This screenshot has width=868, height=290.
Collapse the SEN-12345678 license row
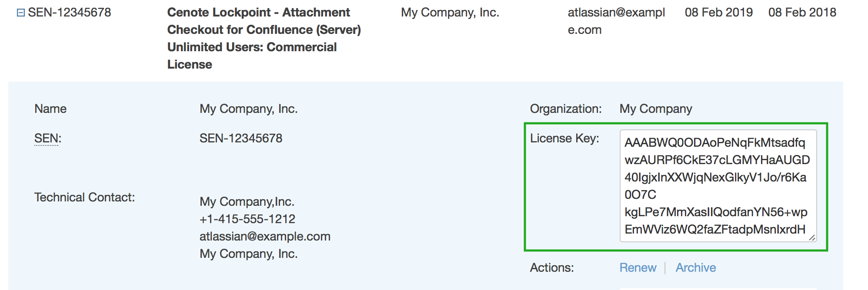pyautogui.click(x=20, y=13)
